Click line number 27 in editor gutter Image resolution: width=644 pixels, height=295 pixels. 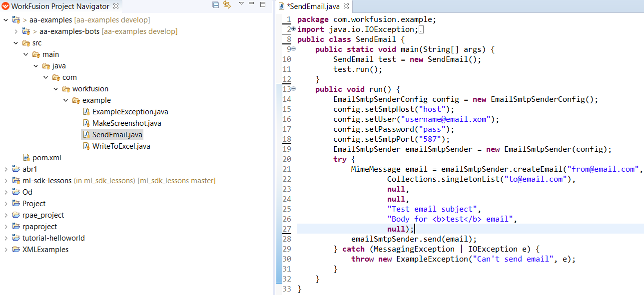[x=287, y=229]
